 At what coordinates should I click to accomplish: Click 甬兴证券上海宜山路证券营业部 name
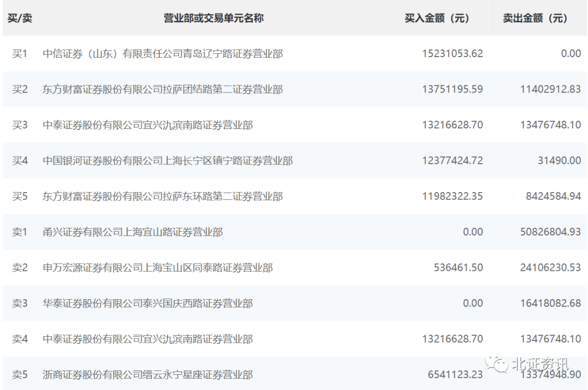click(x=133, y=232)
